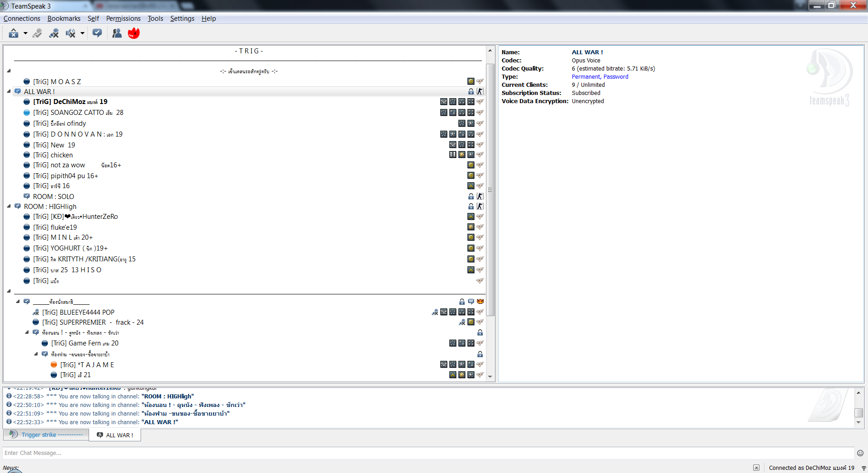Screen dimensions: 868x473
Task: Click the Password channel type link
Action: click(x=616, y=77)
